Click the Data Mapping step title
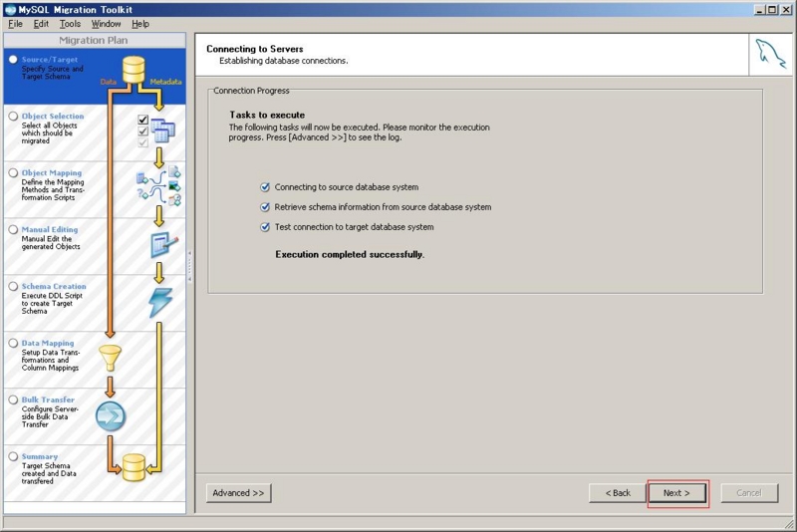 48,344
